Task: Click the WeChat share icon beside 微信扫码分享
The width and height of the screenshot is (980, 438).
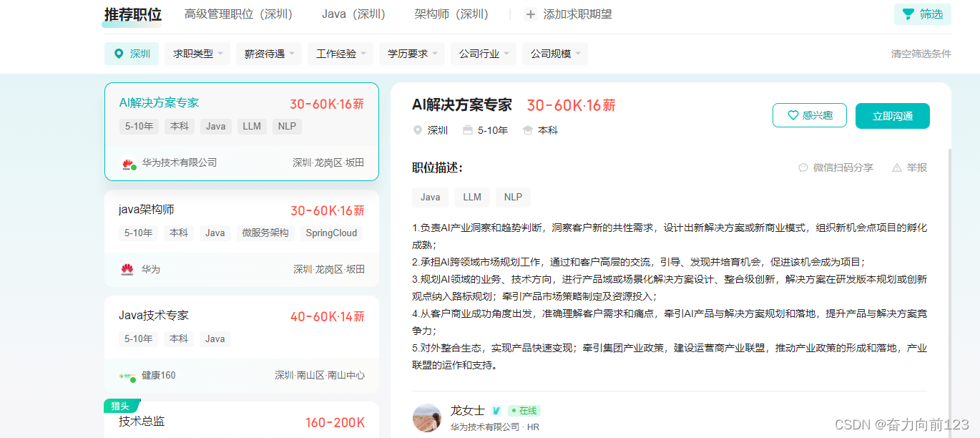Action: point(803,167)
